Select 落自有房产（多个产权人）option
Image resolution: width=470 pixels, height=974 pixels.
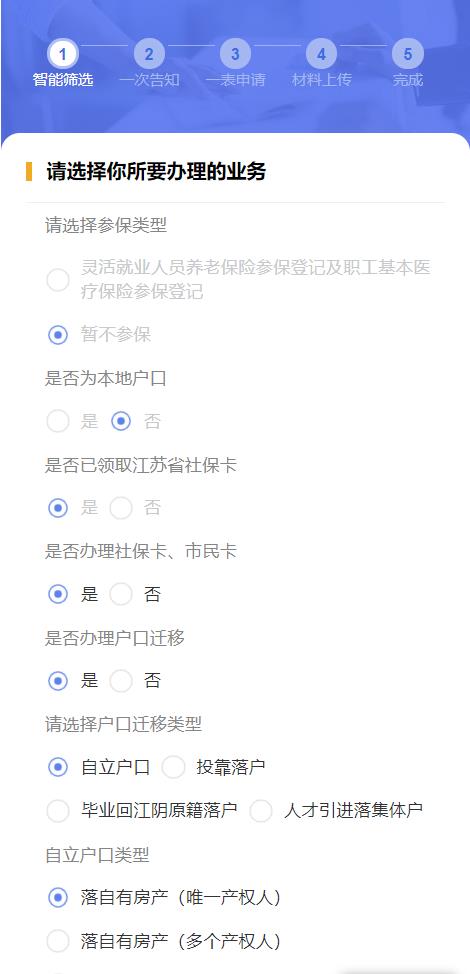58,941
